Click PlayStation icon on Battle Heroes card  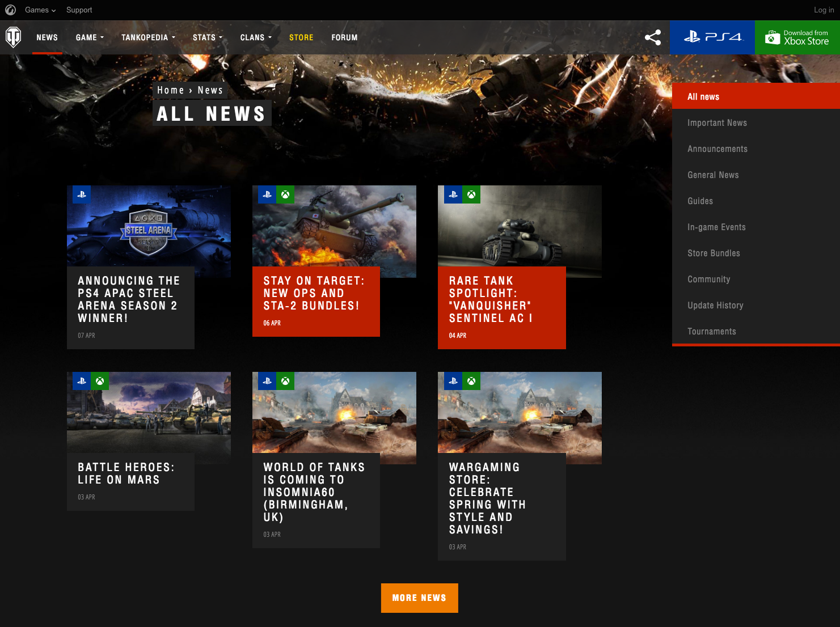click(82, 381)
